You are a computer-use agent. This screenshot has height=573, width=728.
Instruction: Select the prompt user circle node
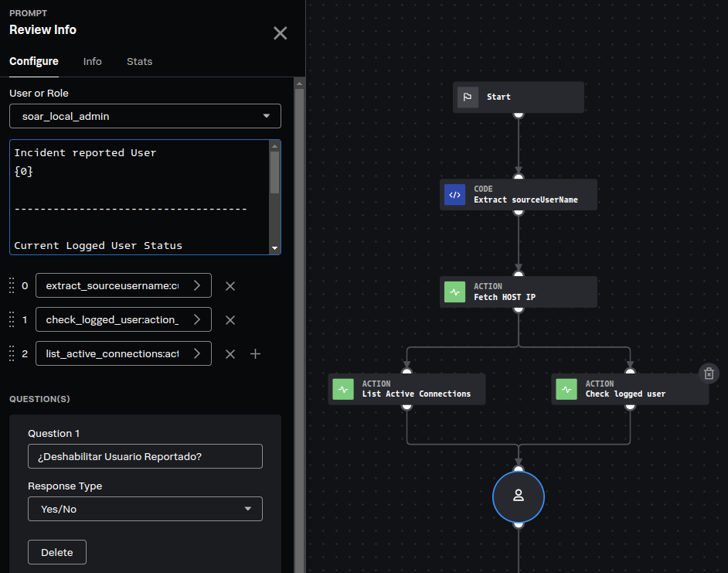click(x=519, y=496)
